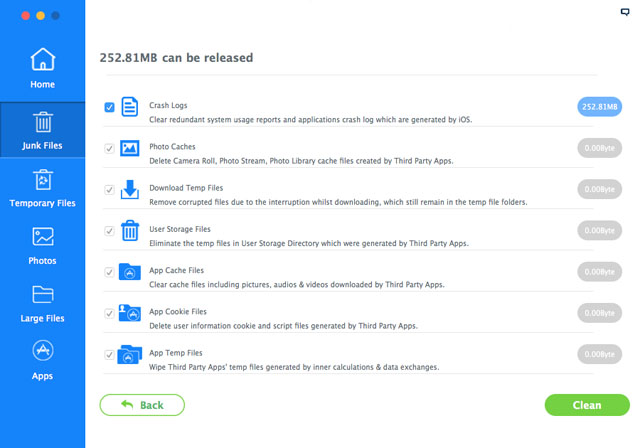The image size is (640, 448).
Task: Click the "User Storage Files" title text
Action: [180, 229]
